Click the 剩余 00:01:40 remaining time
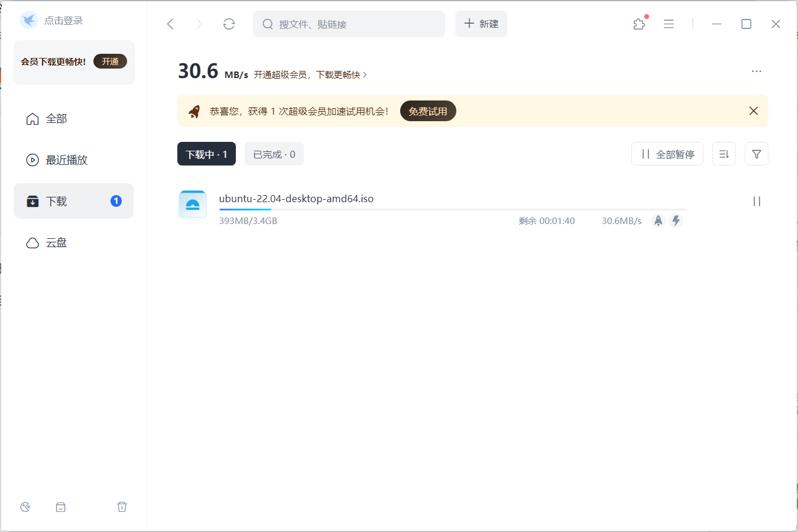 coord(547,221)
